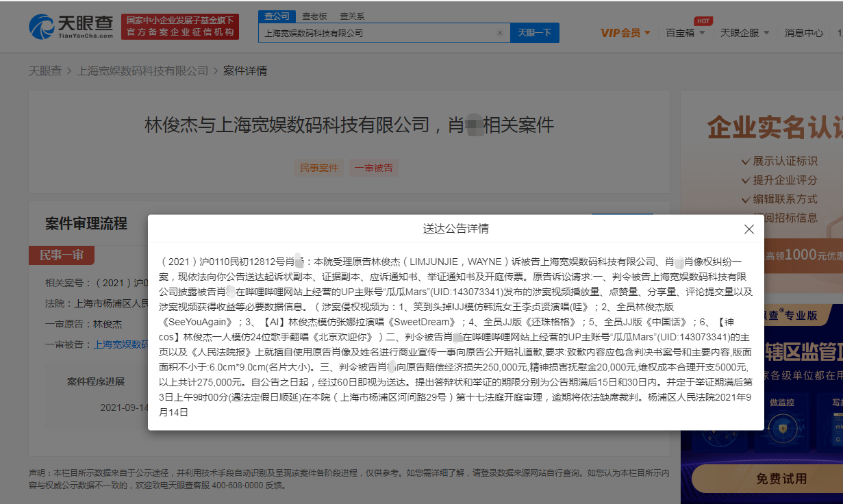This screenshot has height=504, width=843.
Task: Click the 一审原告：林俊杰 text
Action: [84, 324]
